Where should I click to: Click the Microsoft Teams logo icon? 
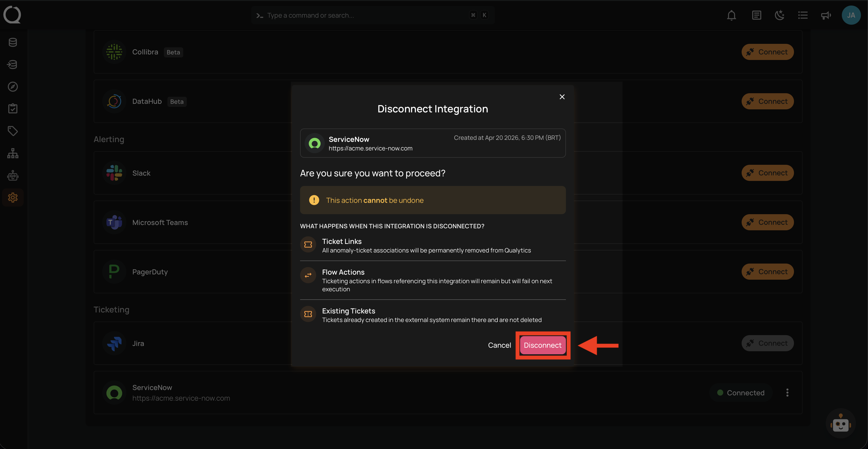[114, 222]
